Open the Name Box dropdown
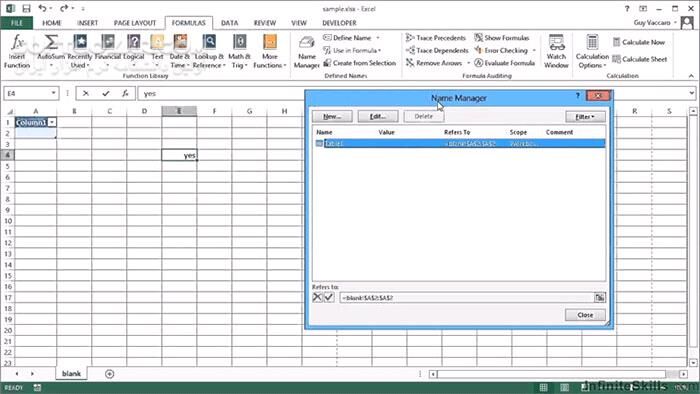The width and height of the screenshot is (700, 394). 54,93
